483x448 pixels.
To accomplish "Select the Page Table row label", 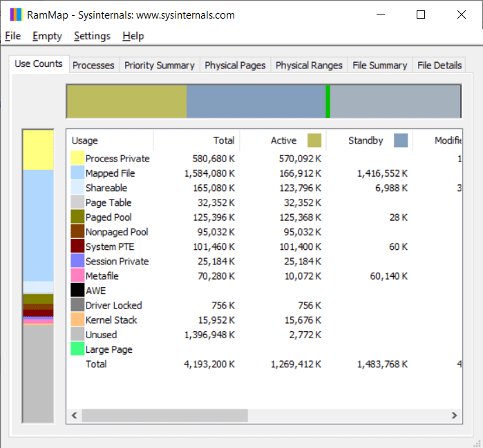I will click(108, 202).
